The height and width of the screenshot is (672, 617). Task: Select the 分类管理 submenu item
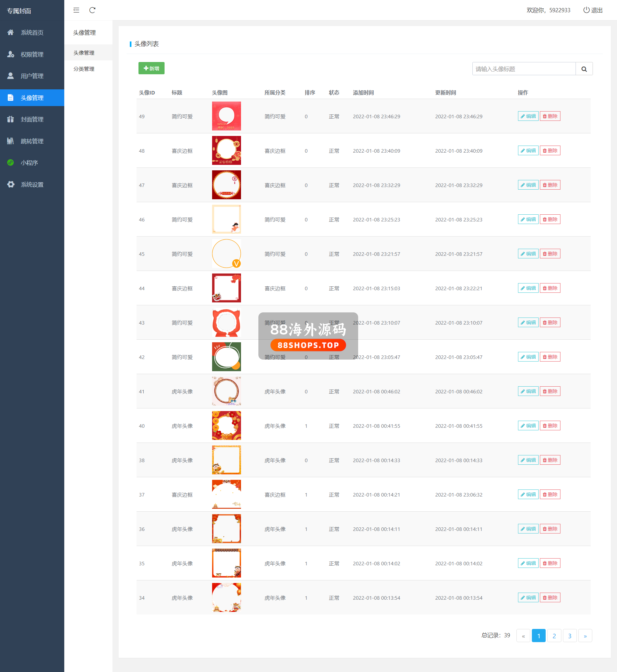[84, 69]
